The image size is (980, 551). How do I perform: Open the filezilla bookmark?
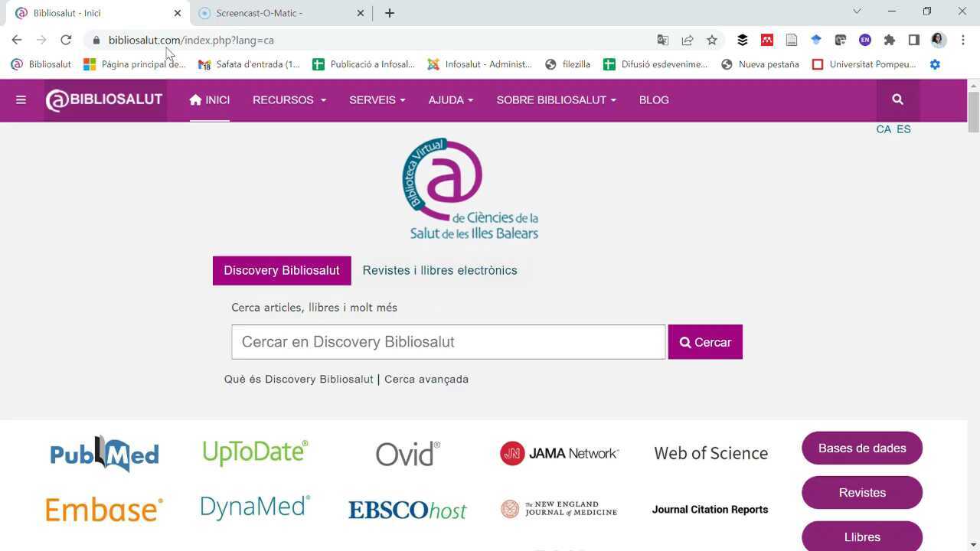pos(567,64)
